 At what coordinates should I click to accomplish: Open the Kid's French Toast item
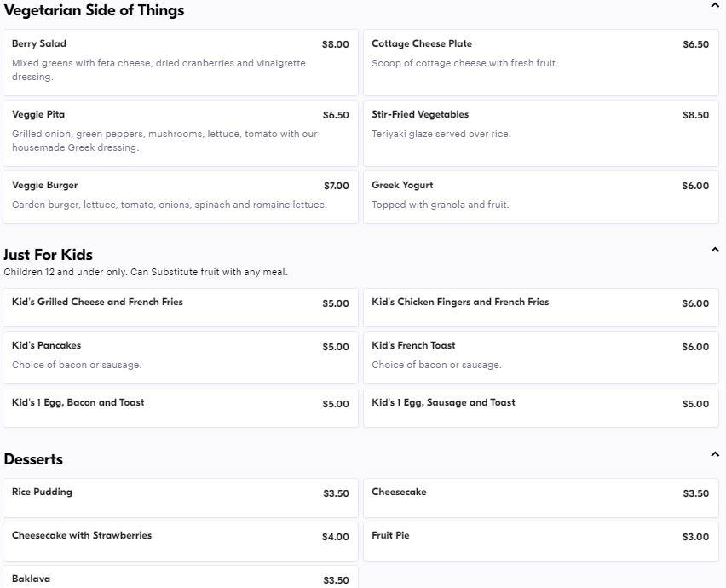click(540, 356)
